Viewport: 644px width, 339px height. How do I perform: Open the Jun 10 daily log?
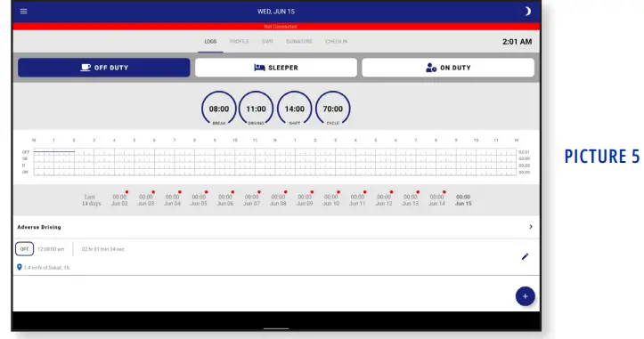331,200
